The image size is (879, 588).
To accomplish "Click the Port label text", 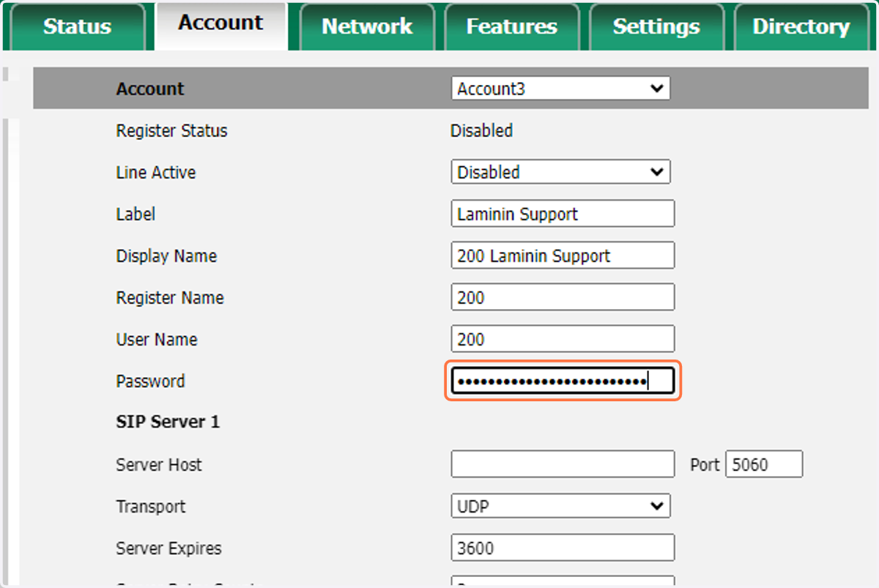I will tap(705, 465).
